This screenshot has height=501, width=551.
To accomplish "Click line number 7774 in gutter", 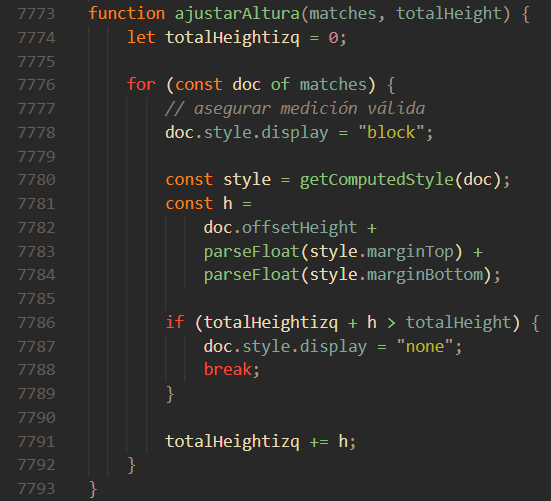I will [36, 38].
